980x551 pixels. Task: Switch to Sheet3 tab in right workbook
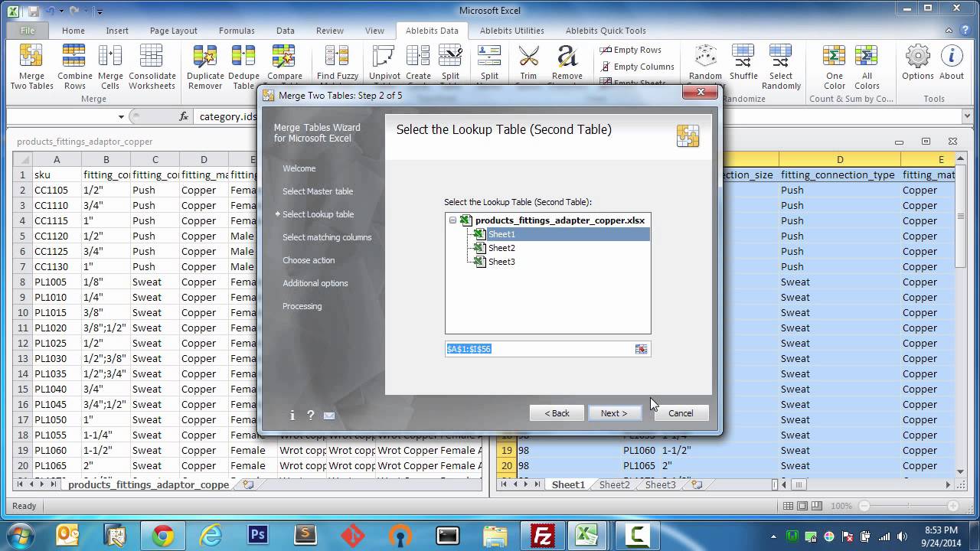[660, 484]
